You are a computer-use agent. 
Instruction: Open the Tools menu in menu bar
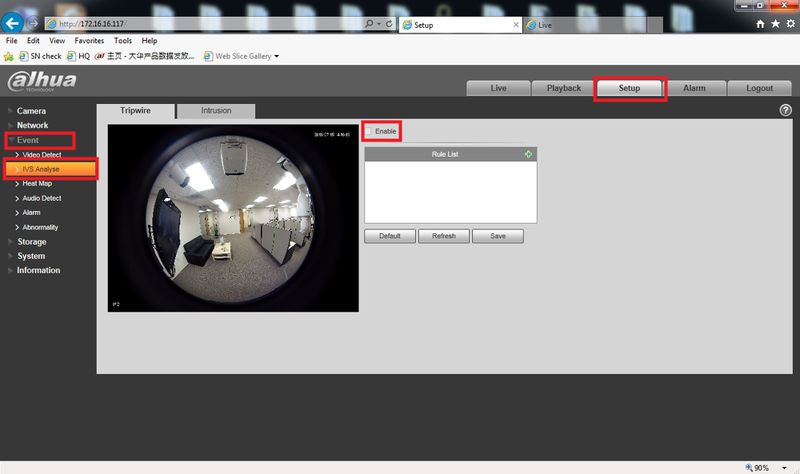tap(122, 40)
